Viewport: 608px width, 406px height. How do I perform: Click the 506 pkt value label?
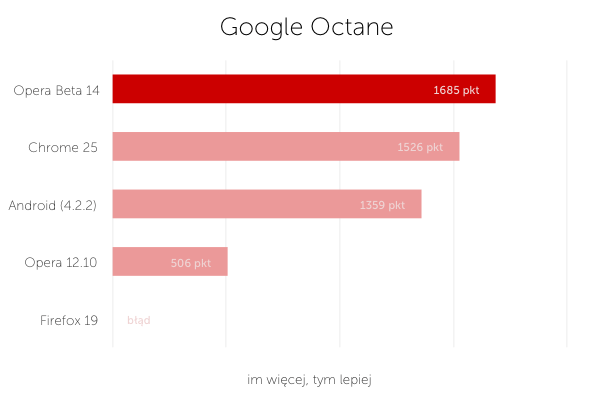[191, 263]
